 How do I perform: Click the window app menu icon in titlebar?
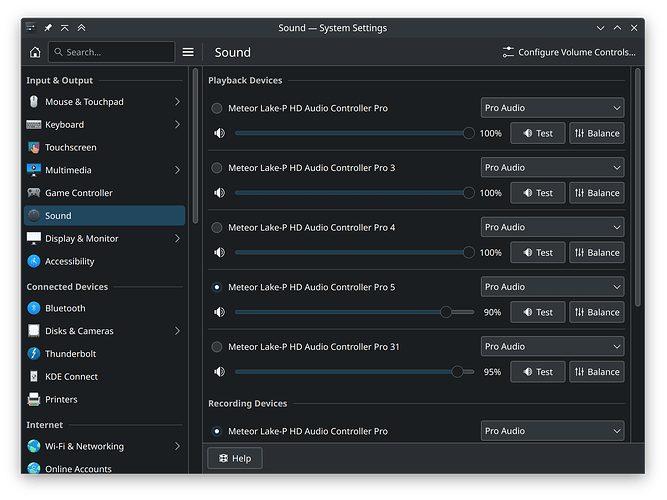tap(31, 28)
